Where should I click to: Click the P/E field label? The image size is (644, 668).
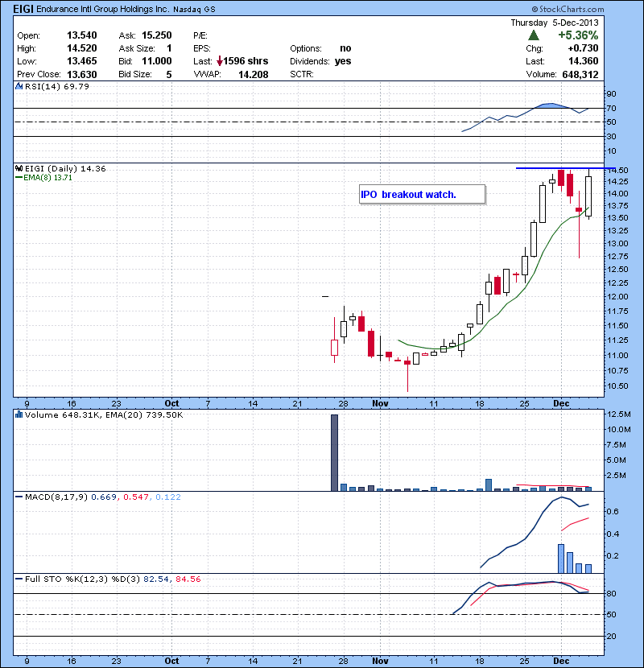200,35
